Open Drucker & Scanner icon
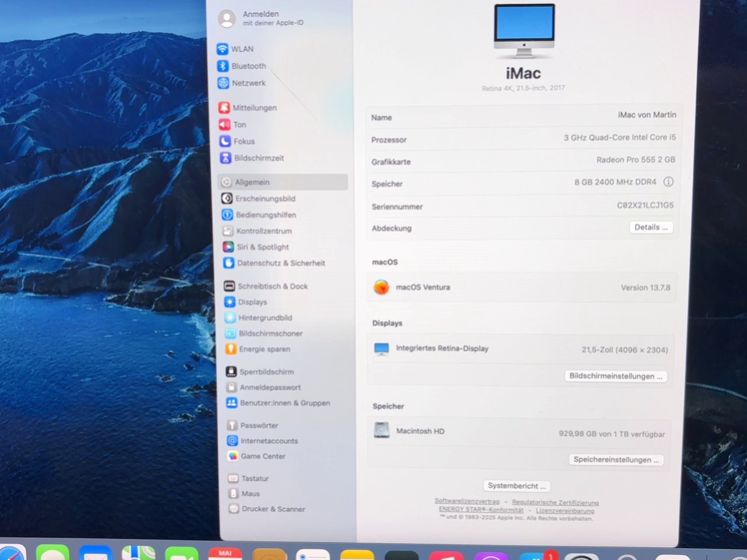The width and height of the screenshot is (747, 560). coord(233,509)
